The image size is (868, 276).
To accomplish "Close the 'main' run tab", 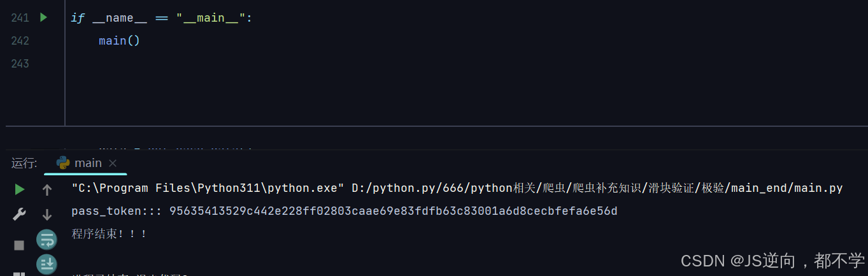I will [113, 164].
